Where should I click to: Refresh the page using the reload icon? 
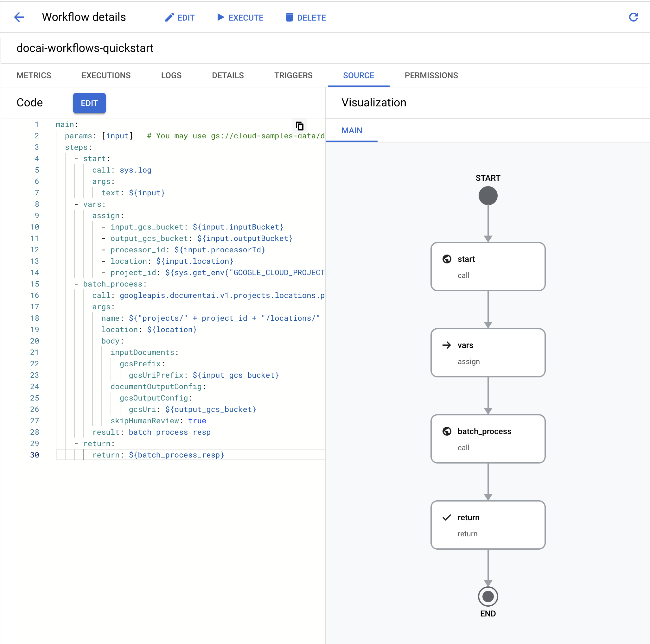pyautogui.click(x=634, y=17)
